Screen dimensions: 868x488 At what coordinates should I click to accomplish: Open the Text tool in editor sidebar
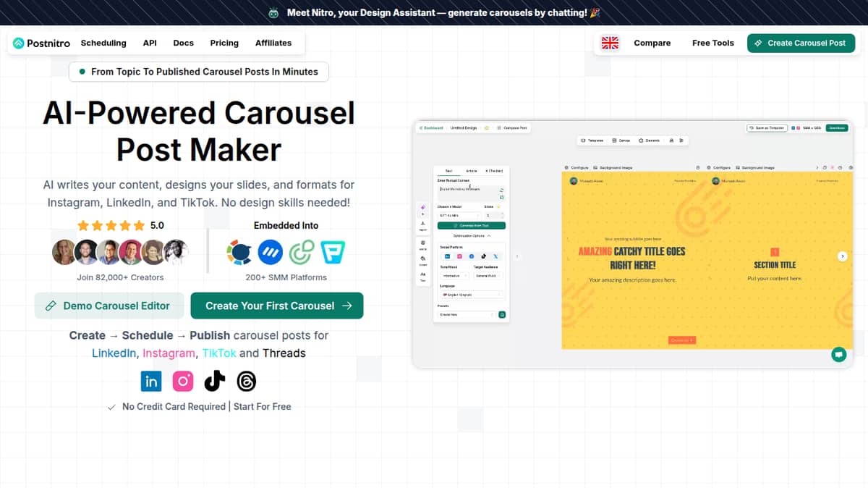[423, 276]
